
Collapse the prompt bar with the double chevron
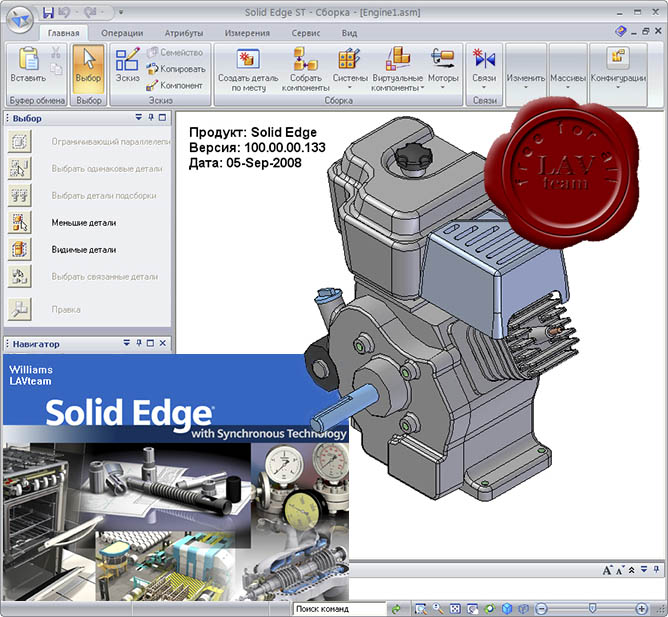632,570
